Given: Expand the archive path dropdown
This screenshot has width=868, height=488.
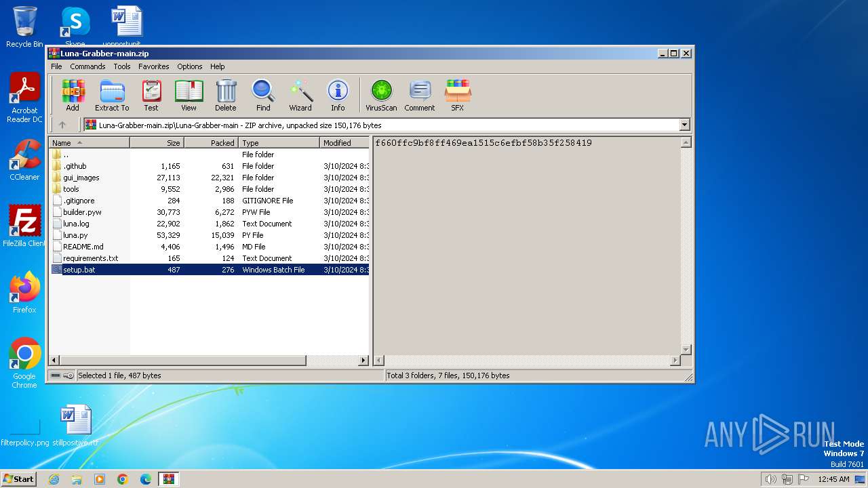Looking at the screenshot, I should pyautogui.click(x=684, y=125).
